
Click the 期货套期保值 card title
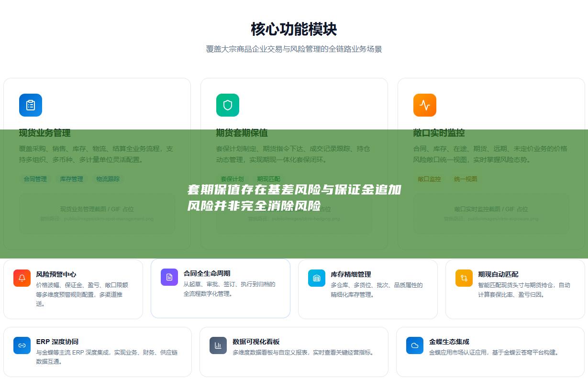(242, 133)
